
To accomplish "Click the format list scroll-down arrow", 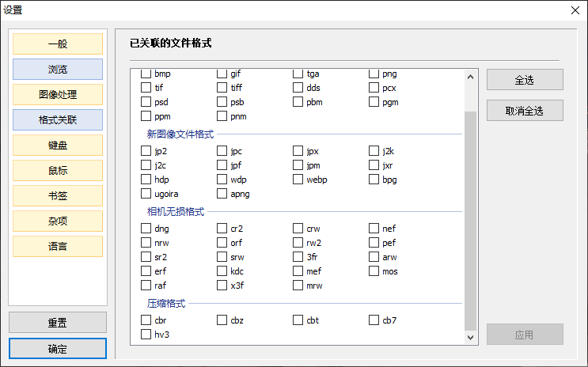I will 470,338.
